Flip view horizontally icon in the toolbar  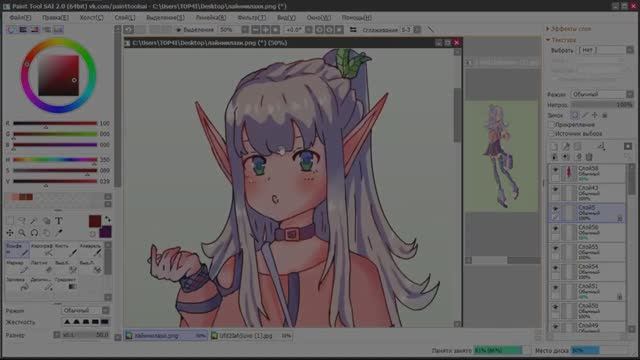[x=353, y=29]
